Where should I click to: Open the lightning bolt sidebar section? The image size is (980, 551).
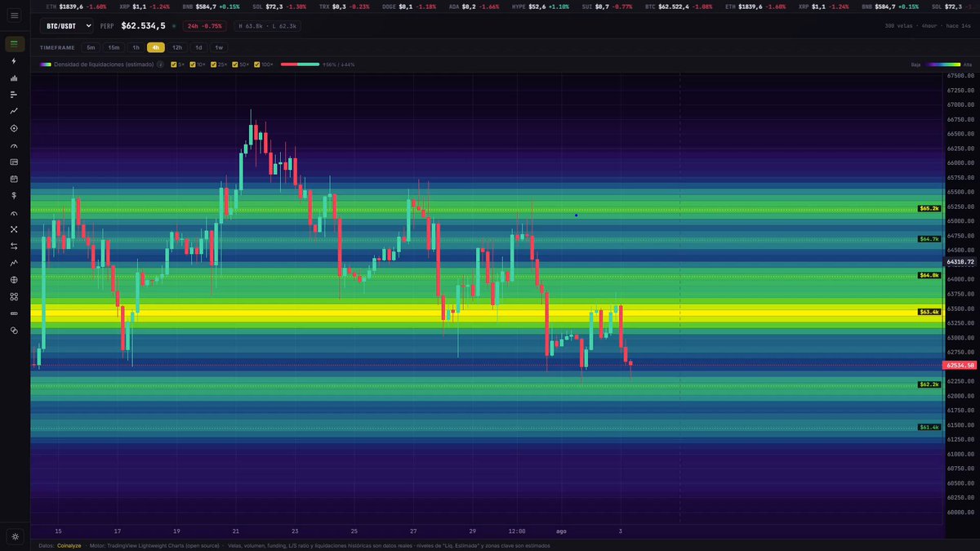tap(14, 60)
